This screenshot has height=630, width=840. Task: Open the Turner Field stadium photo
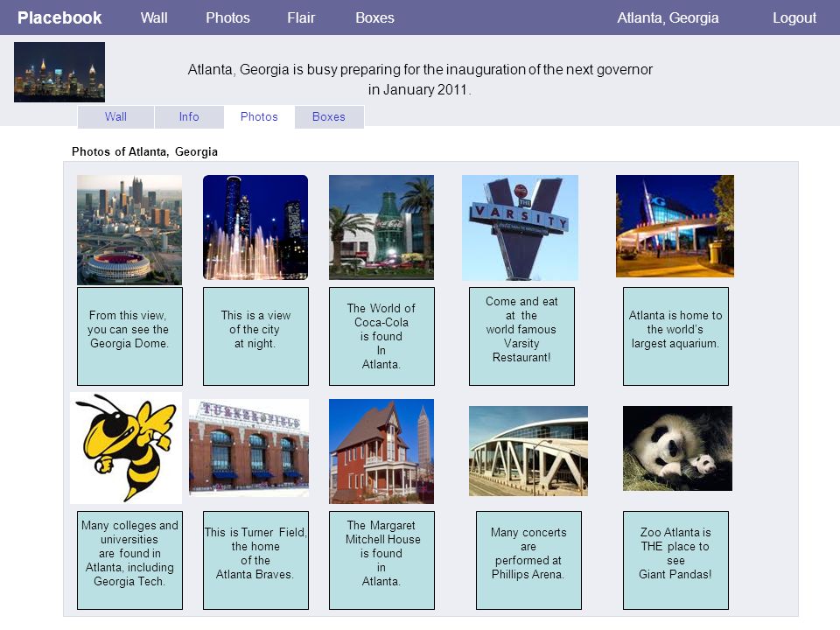[x=249, y=448]
